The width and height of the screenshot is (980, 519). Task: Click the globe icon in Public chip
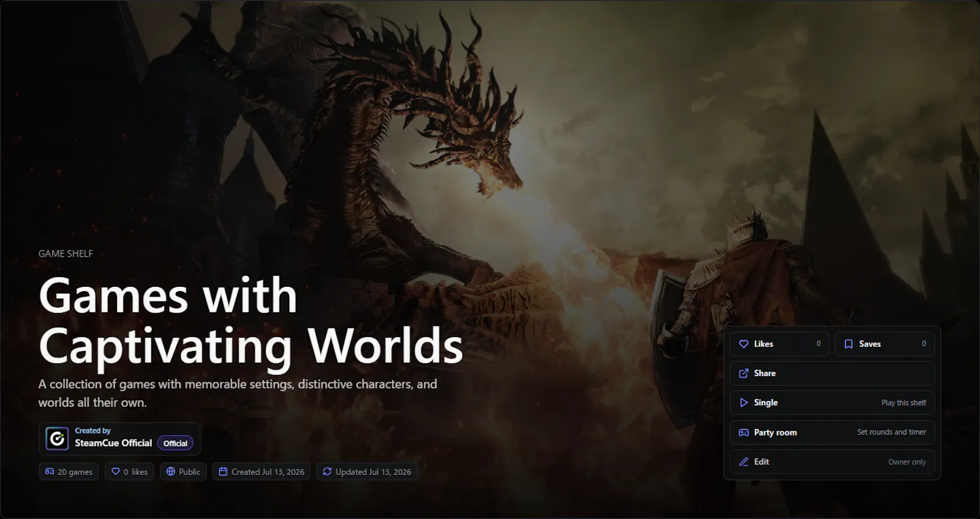[x=171, y=472]
